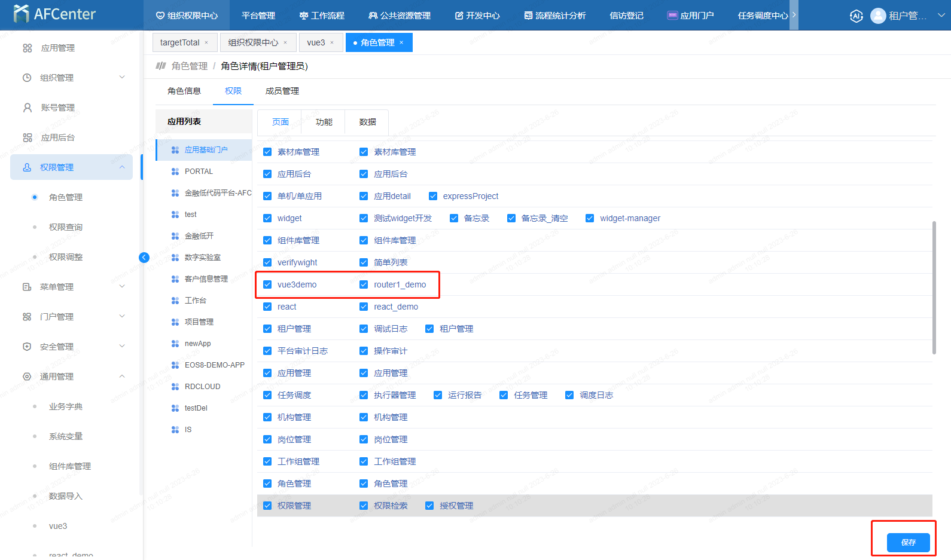
Task: Click the AI assistant icon in header
Action: [x=856, y=16]
